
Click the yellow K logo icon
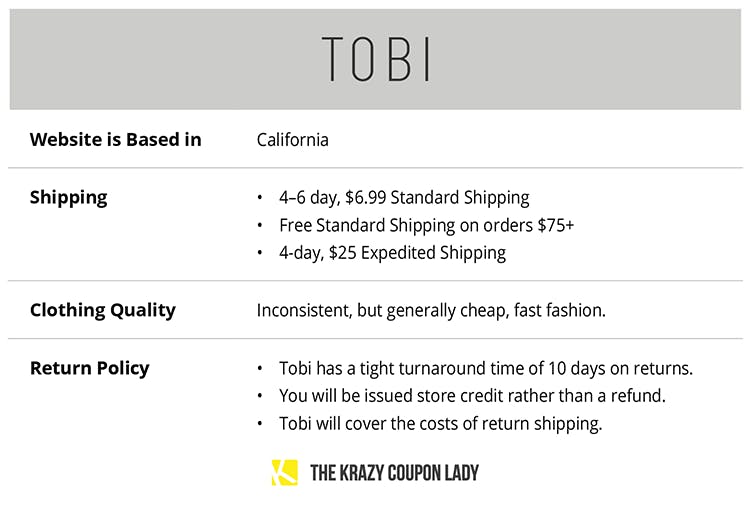pyautogui.click(x=284, y=472)
